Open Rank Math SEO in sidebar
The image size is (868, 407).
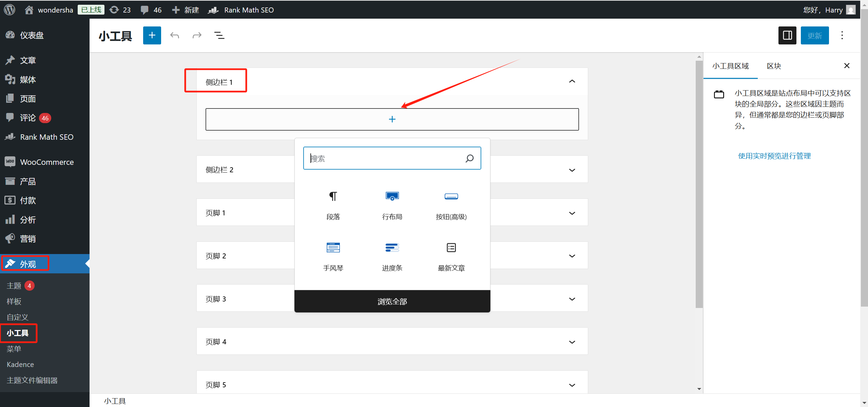pyautogui.click(x=46, y=137)
